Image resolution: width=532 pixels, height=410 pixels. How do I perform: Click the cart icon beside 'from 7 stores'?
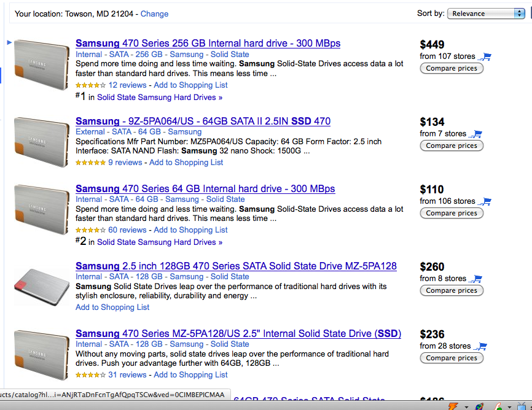476,134
